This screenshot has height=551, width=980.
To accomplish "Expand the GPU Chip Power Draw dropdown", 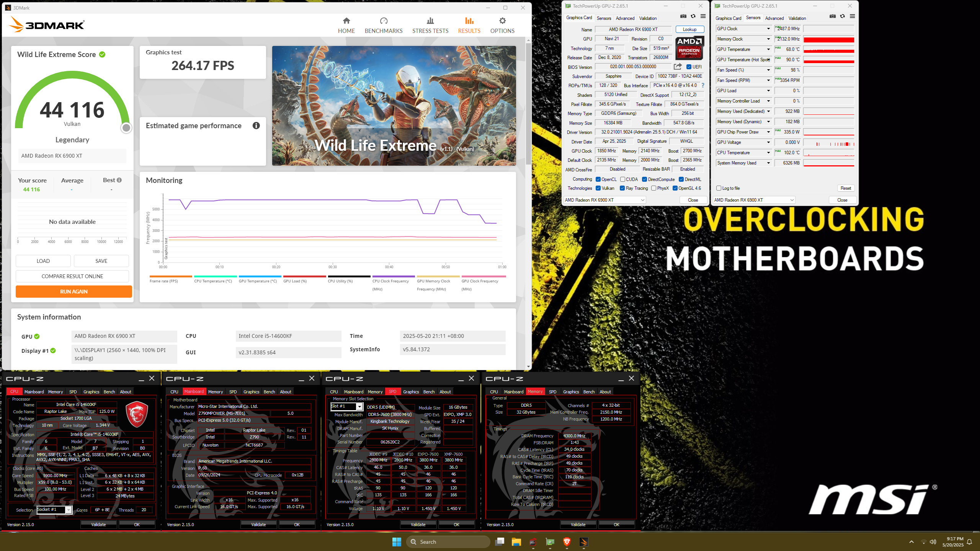I will point(768,132).
